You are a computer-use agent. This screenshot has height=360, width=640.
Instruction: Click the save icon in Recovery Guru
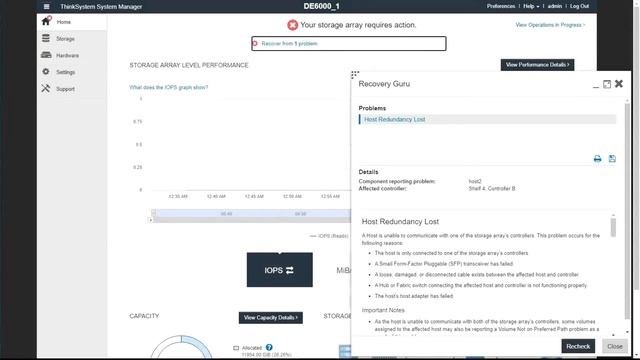coord(612,159)
